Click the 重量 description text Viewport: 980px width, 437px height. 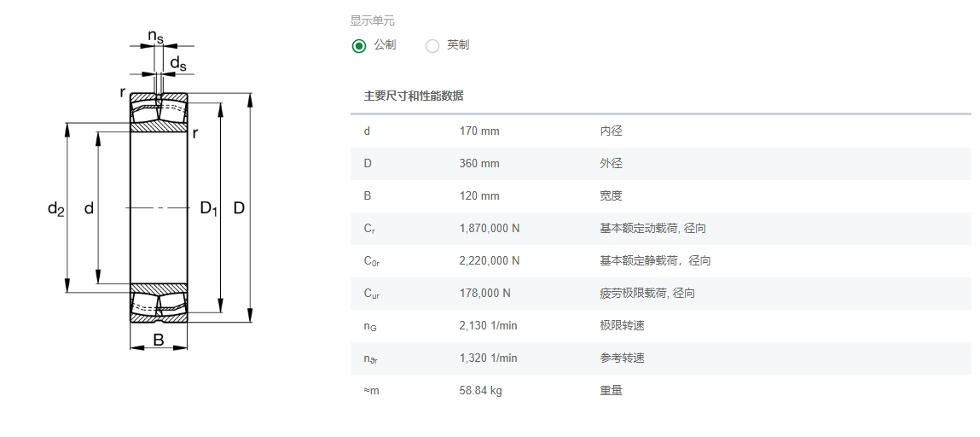(x=612, y=391)
